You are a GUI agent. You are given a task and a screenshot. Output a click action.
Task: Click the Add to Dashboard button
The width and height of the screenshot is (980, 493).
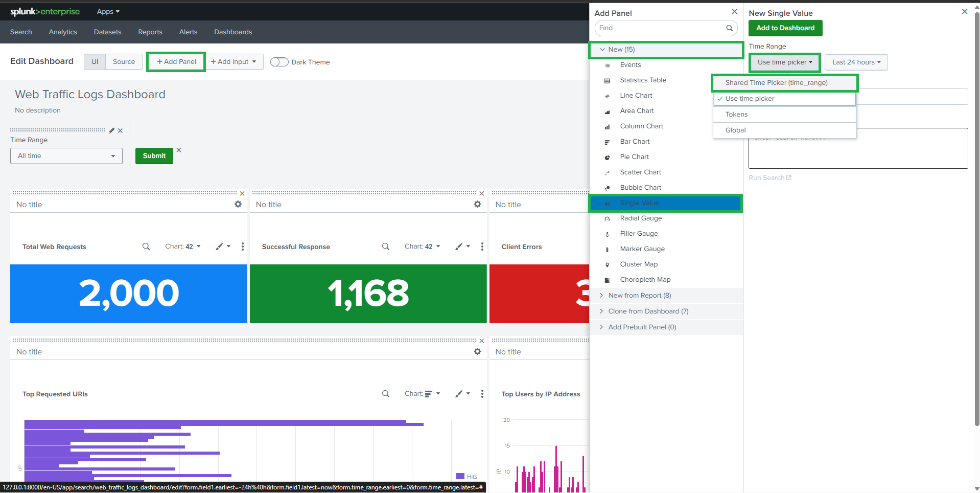pos(785,28)
